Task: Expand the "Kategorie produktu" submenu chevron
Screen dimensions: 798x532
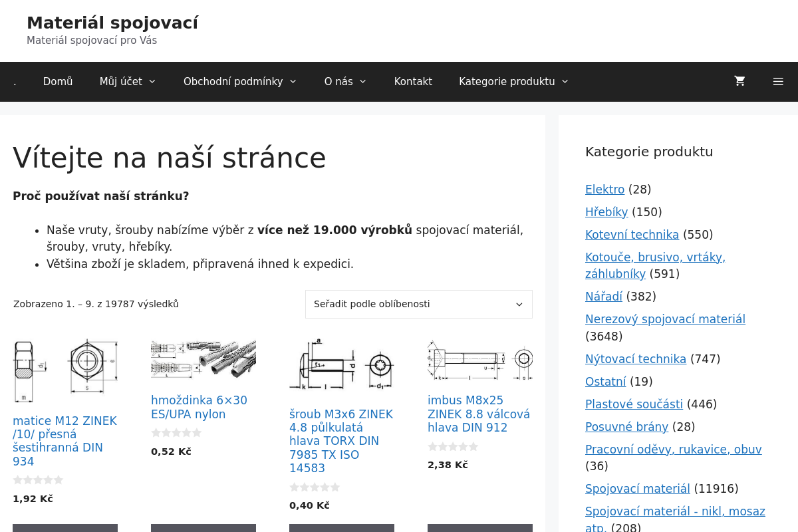Action: tap(565, 81)
